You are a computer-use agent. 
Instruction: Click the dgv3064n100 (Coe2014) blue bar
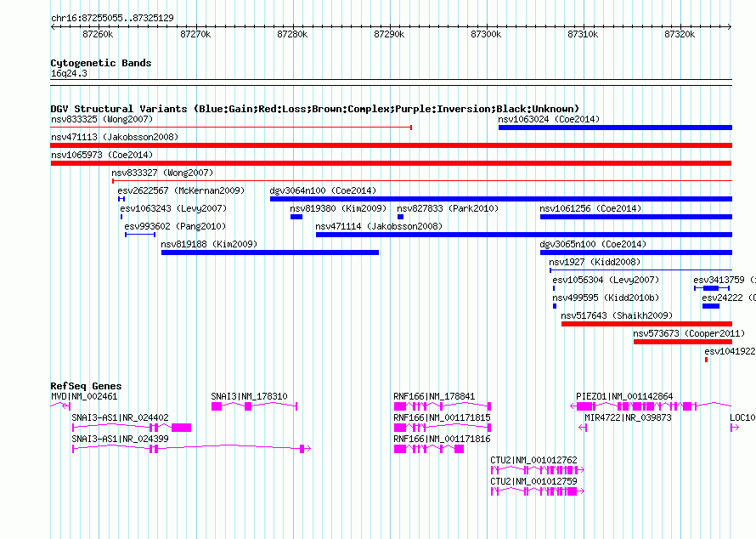pos(501,199)
